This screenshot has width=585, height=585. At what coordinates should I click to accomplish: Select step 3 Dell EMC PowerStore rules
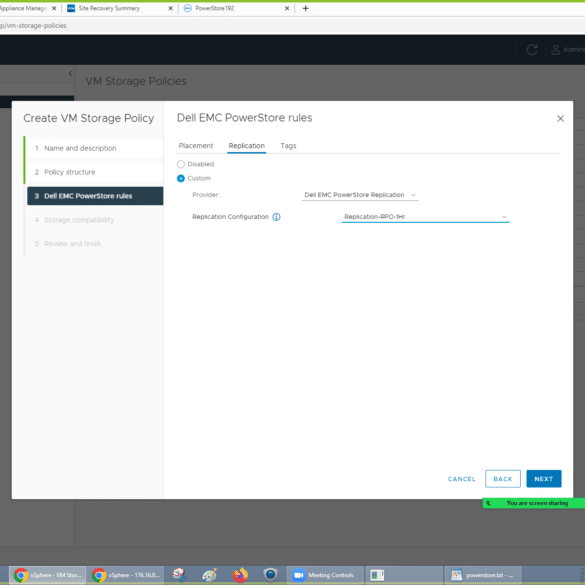pos(95,196)
